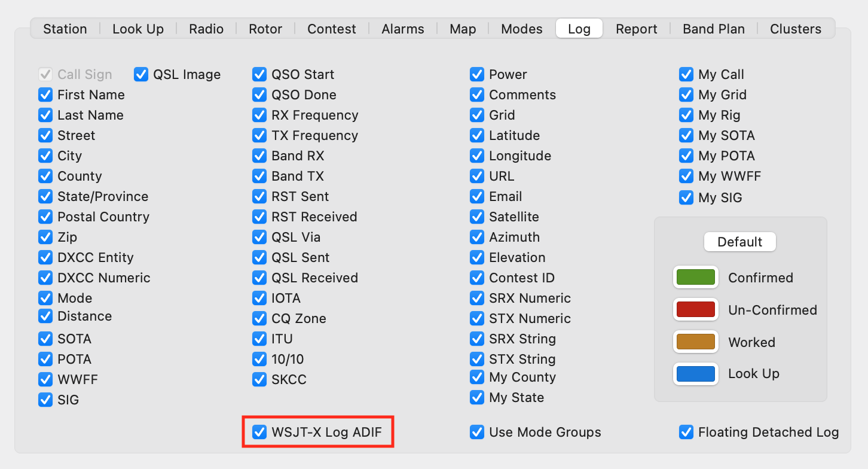This screenshot has width=868, height=469.
Task: Uncheck the Satellite logging field
Action: [477, 217]
